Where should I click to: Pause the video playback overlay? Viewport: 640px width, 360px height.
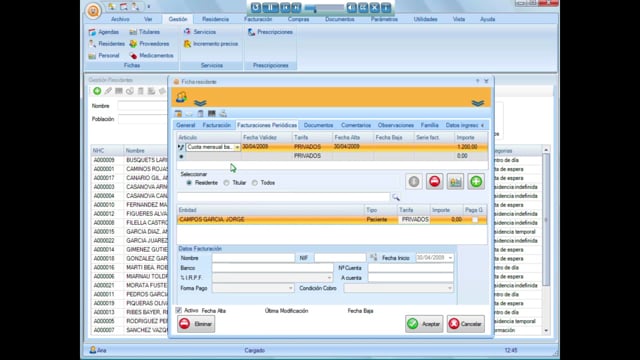click(270, 7)
